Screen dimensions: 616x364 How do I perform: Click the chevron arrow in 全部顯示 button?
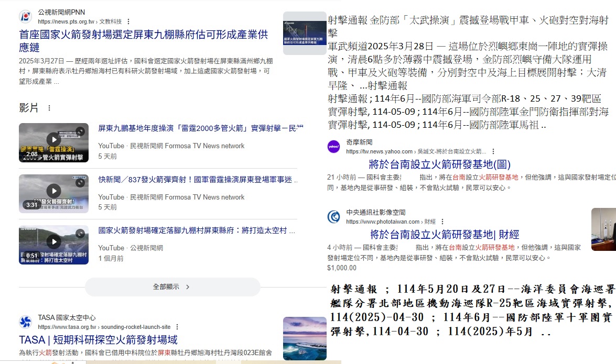point(188,287)
